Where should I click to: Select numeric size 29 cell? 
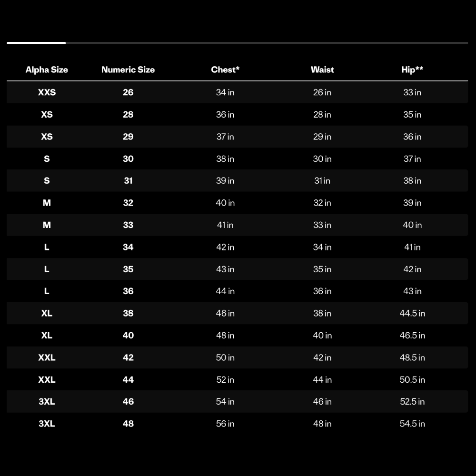128,137
